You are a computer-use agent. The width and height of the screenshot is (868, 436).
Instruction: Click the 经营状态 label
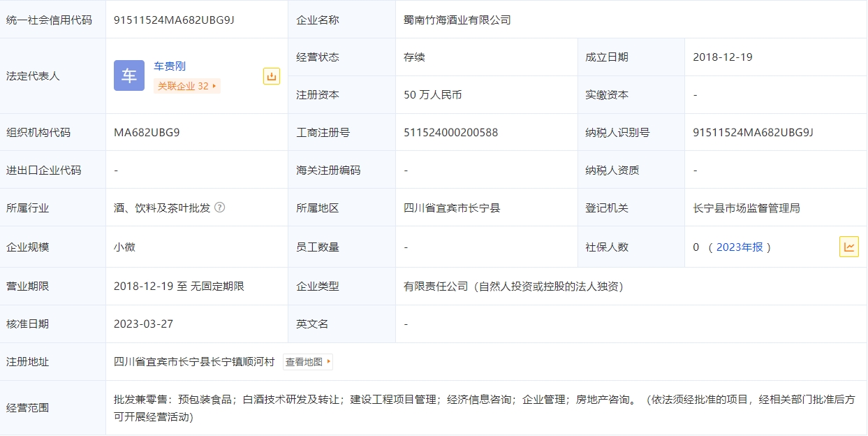pos(318,57)
